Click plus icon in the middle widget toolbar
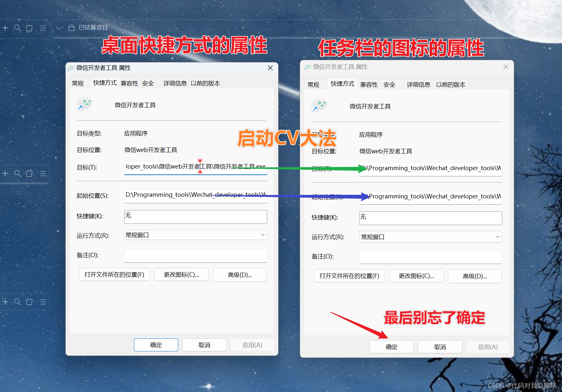The image size is (562, 392). pyautogui.click(x=5, y=173)
